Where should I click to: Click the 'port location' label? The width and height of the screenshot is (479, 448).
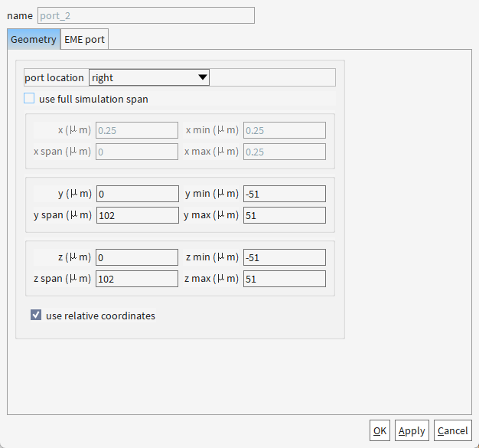coord(54,77)
